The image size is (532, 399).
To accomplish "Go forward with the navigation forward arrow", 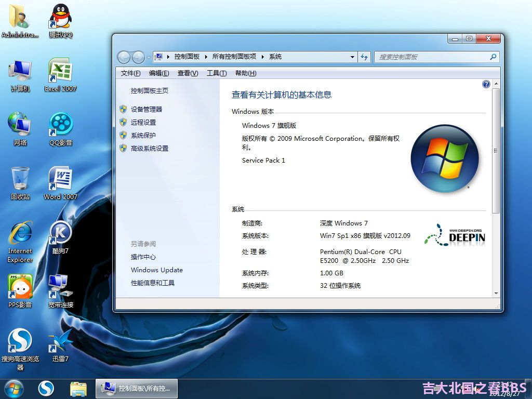I will (x=138, y=57).
